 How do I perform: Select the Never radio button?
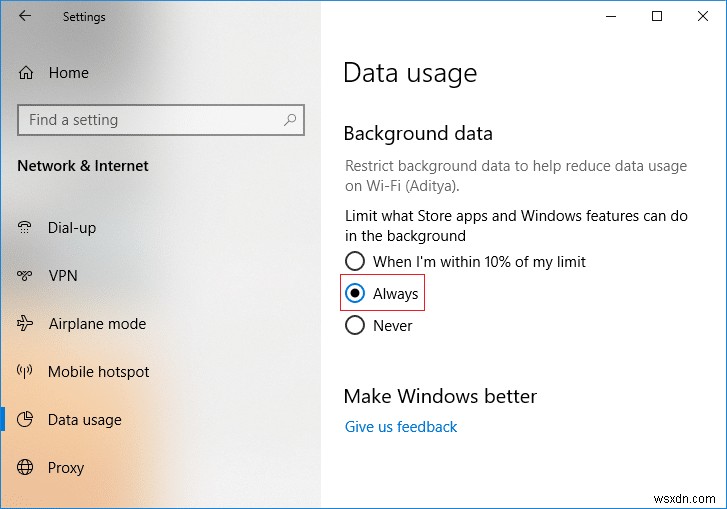(x=354, y=326)
